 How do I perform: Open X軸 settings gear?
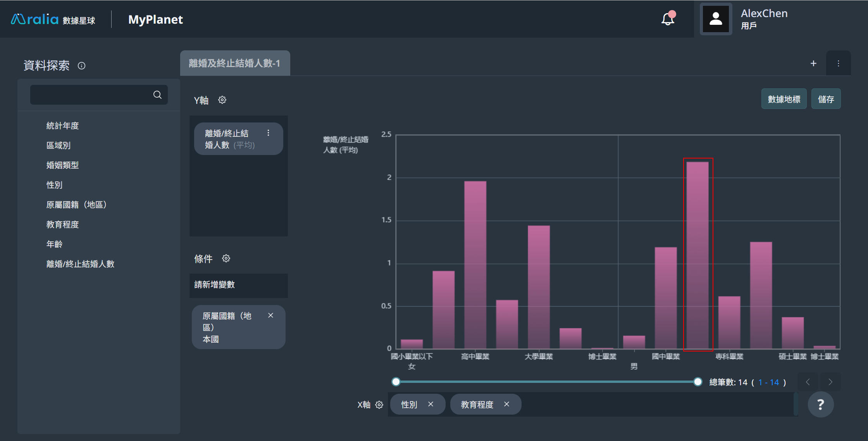pos(379,405)
